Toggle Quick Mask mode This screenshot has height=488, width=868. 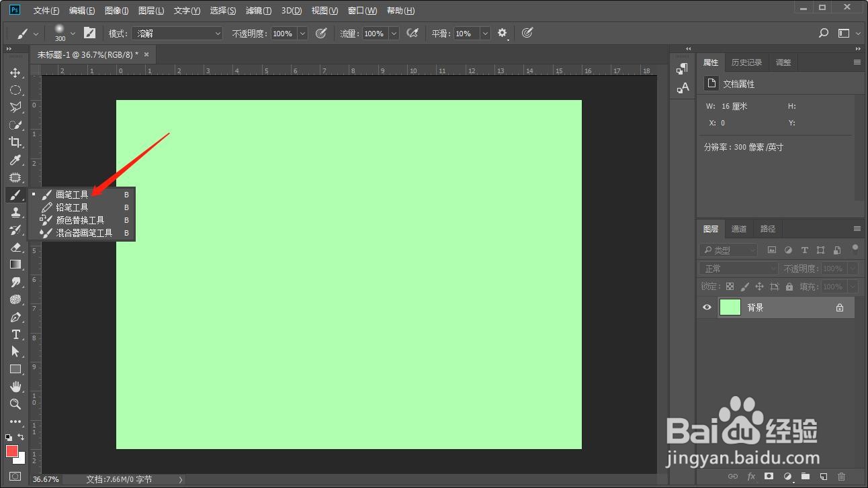tap(15, 477)
